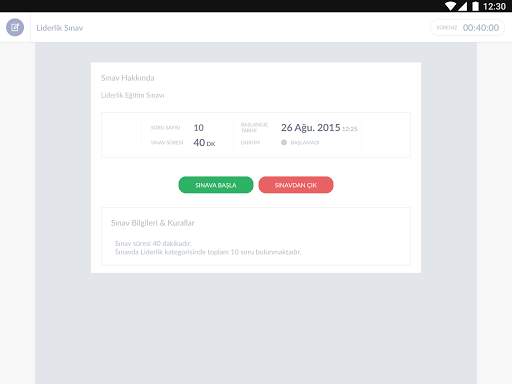Click the 00:40:00 countdown timer
Screen dimensions: 512x384
coord(481,28)
